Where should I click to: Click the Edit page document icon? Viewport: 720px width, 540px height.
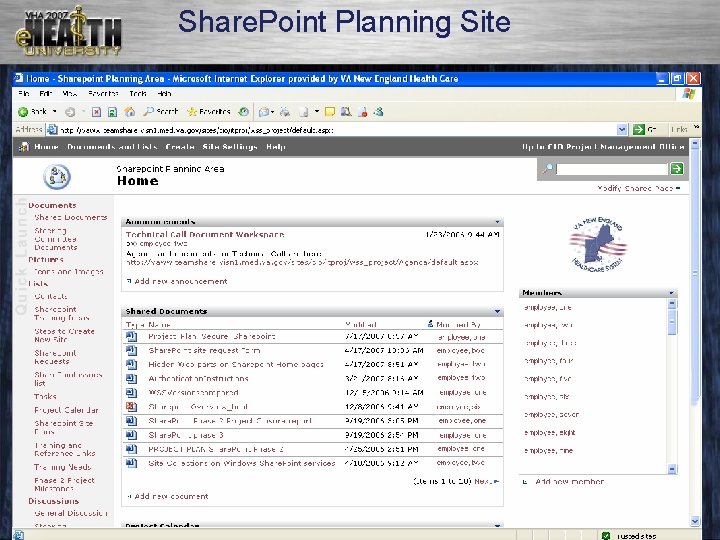(304, 112)
